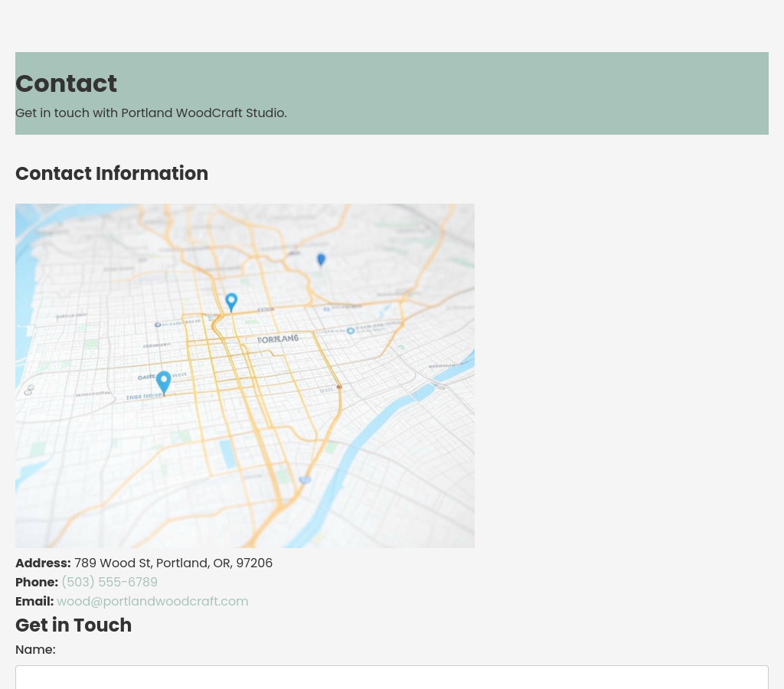Click the large blue location pin on map
The image size is (784, 689).
pyautogui.click(x=163, y=381)
